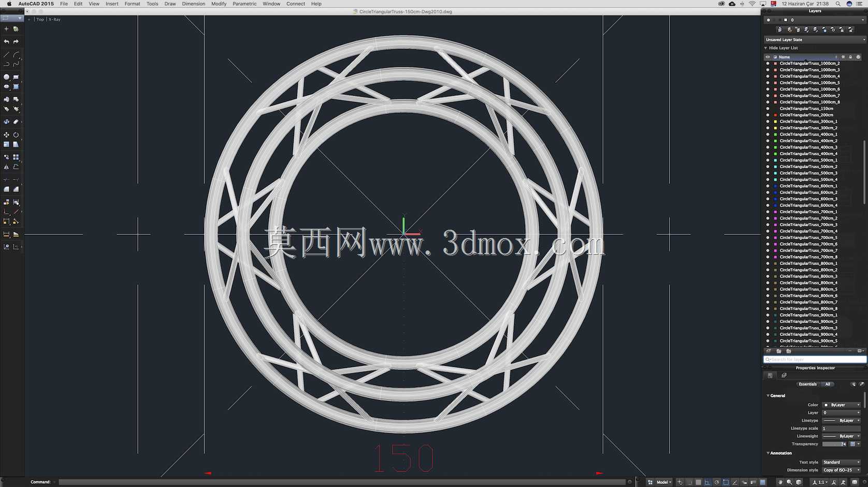Switch to the All properties tab
The image size is (868, 487).
828,384
